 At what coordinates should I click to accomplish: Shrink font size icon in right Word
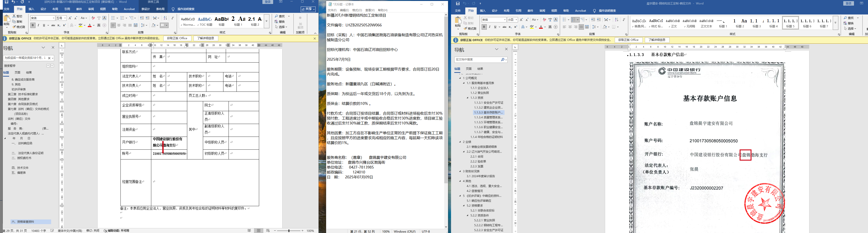click(x=527, y=20)
